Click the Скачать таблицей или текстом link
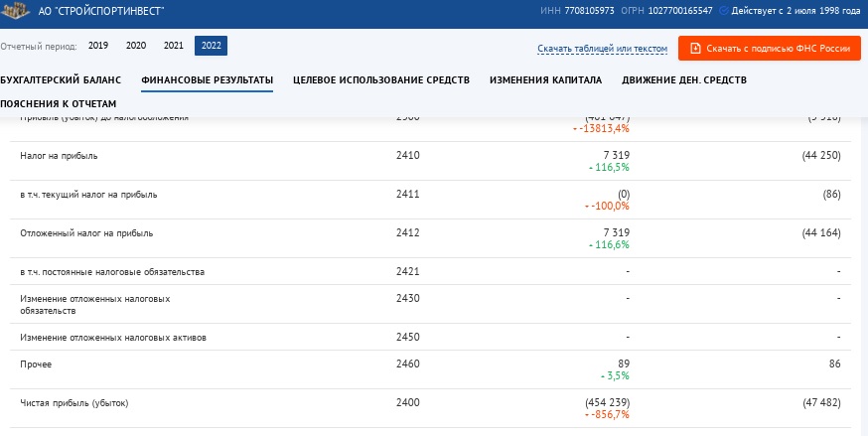Image resolution: width=868 pixels, height=436 pixels. click(602, 49)
